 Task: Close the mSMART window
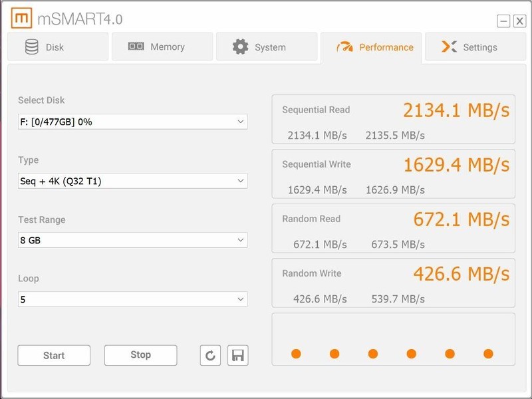click(x=519, y=21)
